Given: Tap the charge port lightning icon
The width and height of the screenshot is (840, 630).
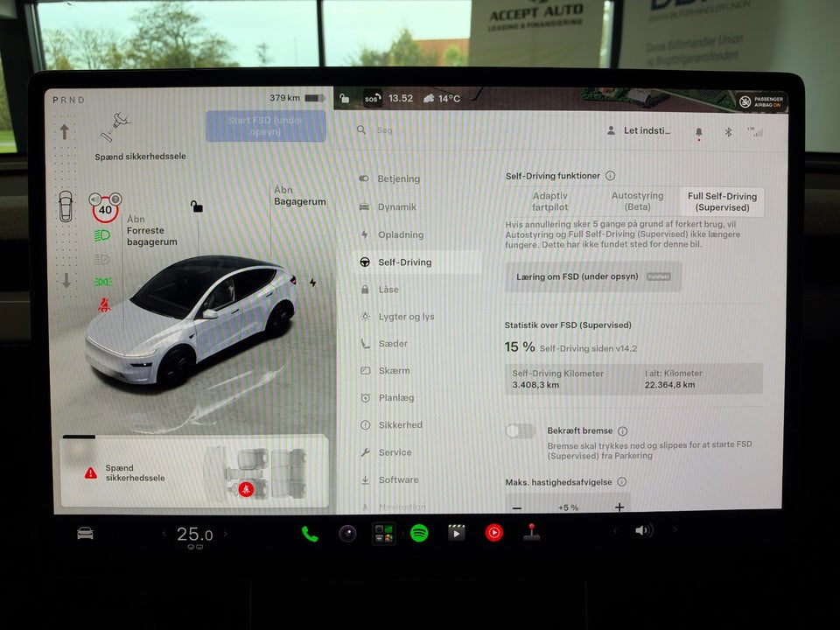Looking at the screenshot, I should click(312, 283).
